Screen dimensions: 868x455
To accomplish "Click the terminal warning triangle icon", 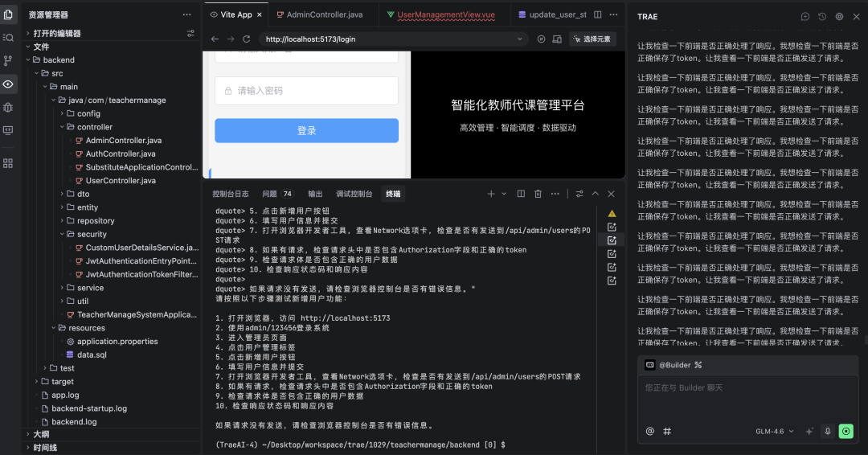I will click(x=612, y=214).
